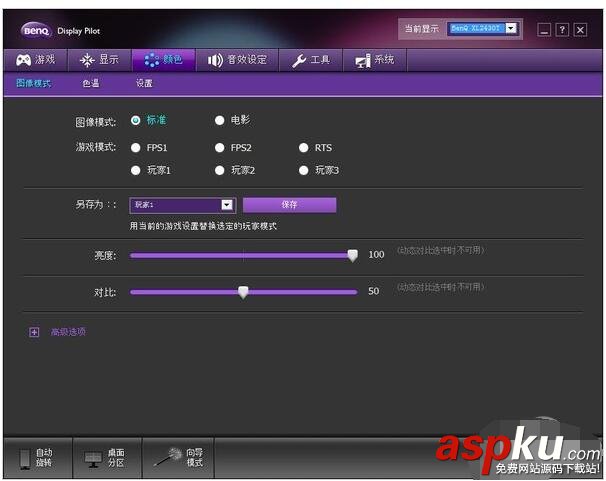Click the brightness value 100
Screen dimensions: 606x481
point(376,255)
